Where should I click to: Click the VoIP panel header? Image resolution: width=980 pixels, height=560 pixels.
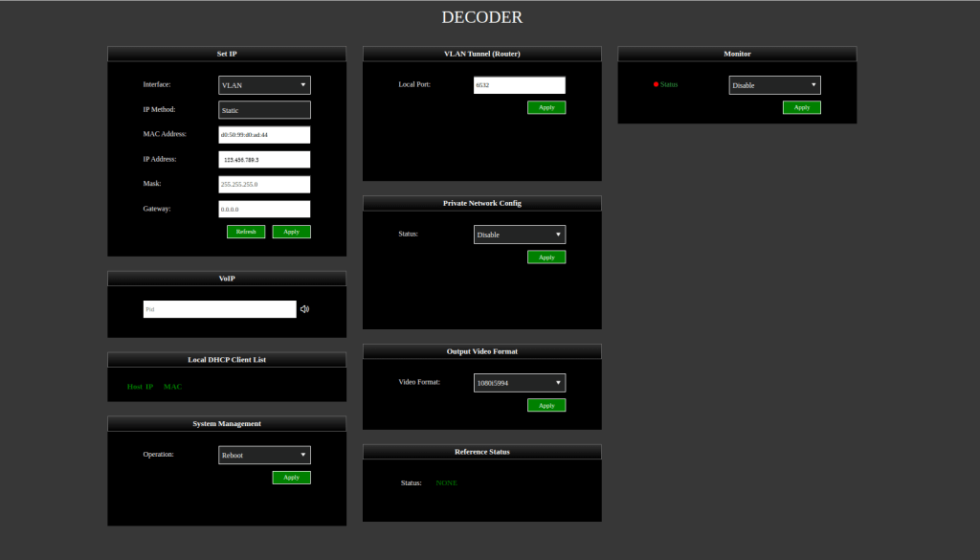tap(227, 279)
